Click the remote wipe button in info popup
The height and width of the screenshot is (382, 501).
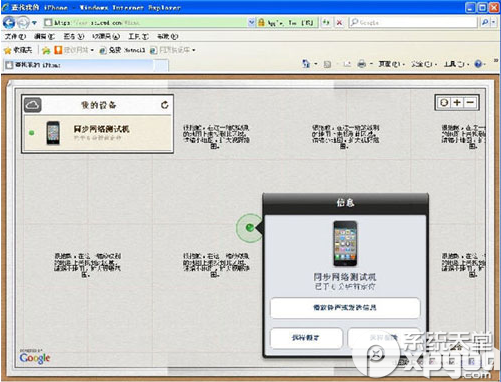pyautogui.click(x=383, y=338)
